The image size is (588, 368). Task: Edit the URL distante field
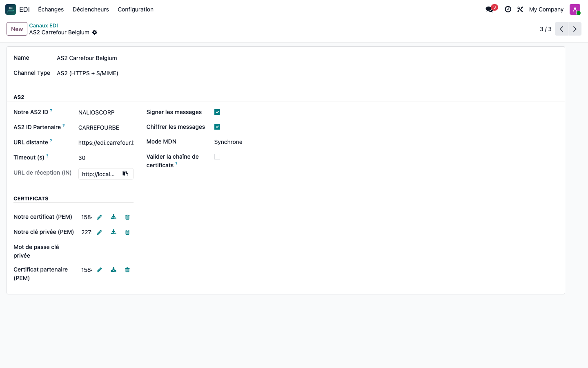point(106,143)
